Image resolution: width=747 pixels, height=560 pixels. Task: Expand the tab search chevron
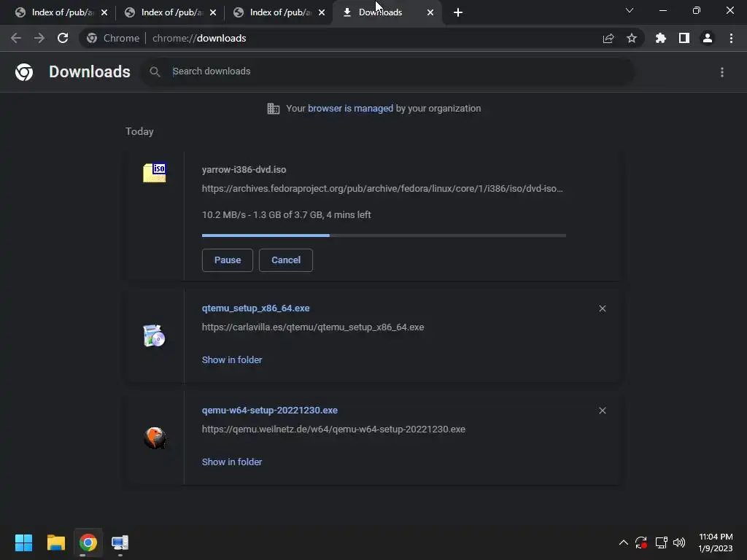[x=630, y=10]
